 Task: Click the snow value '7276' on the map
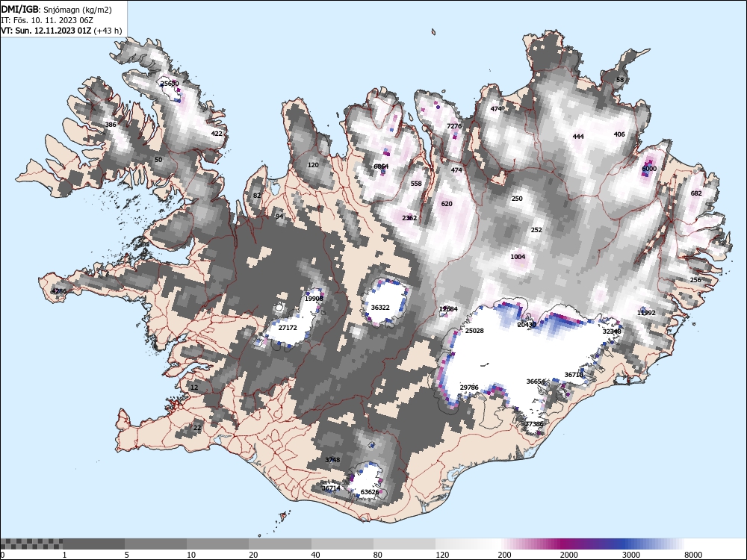(454, 126)
